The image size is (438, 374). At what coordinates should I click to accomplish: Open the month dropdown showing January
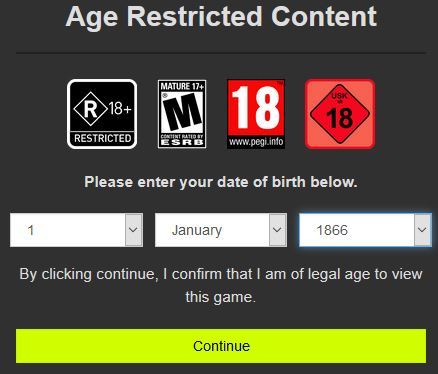tap(221, 230)
